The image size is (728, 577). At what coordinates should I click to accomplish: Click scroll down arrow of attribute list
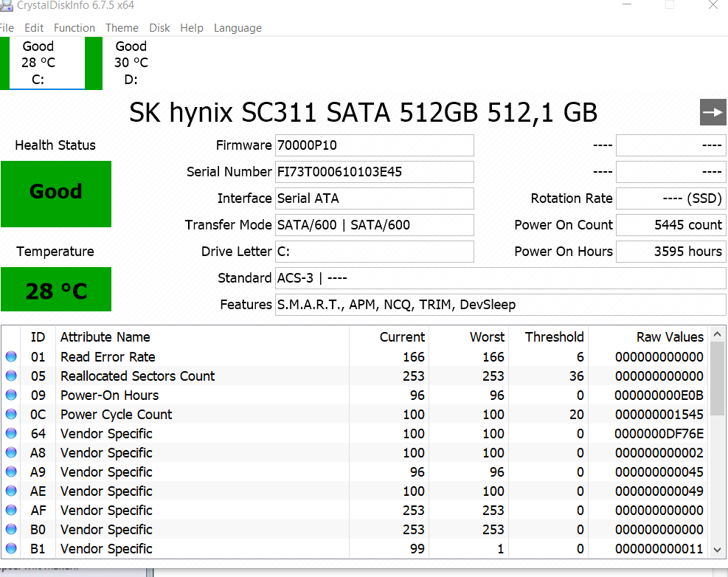point(717,550)
